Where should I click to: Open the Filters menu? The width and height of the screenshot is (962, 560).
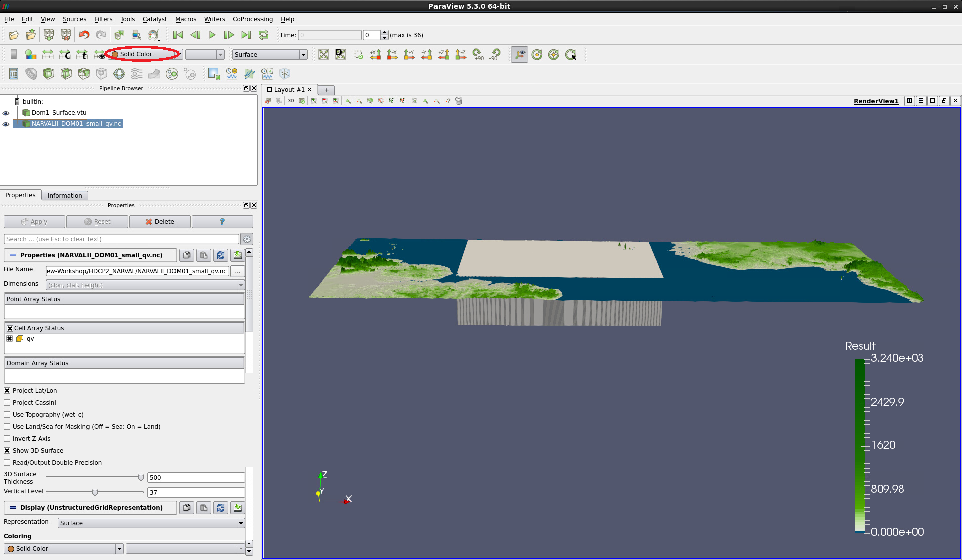pyautogui.click(x=103, y=19)
